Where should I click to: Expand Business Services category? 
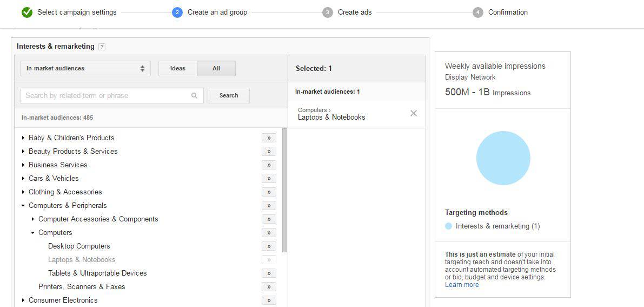(23, 165)
